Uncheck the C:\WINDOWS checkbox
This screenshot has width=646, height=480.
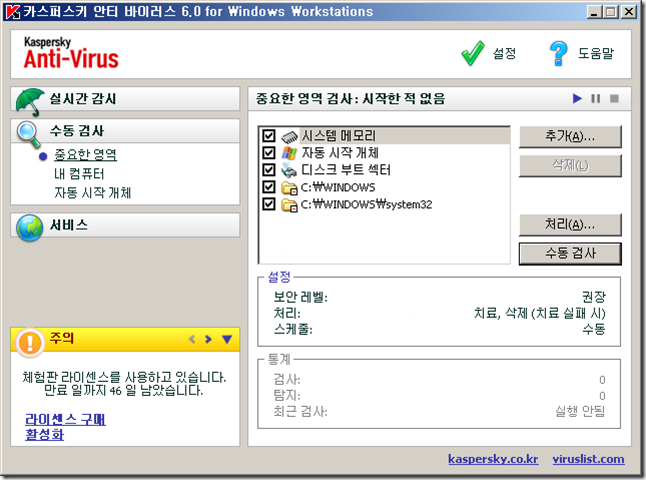coord(269,187)
